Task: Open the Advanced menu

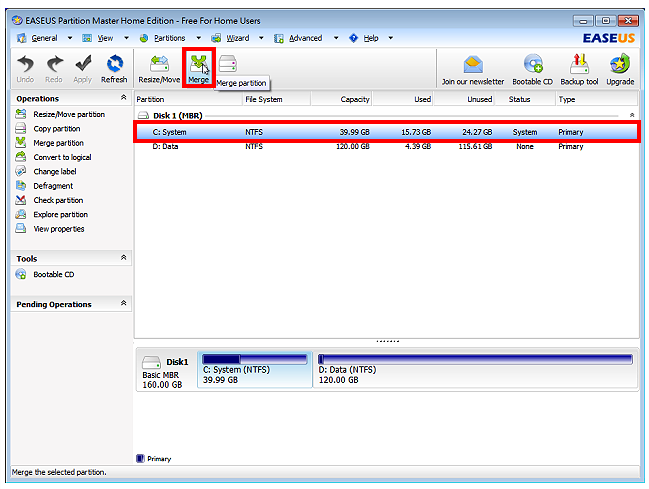Action: pyautogui.click(x=305, y=38)
